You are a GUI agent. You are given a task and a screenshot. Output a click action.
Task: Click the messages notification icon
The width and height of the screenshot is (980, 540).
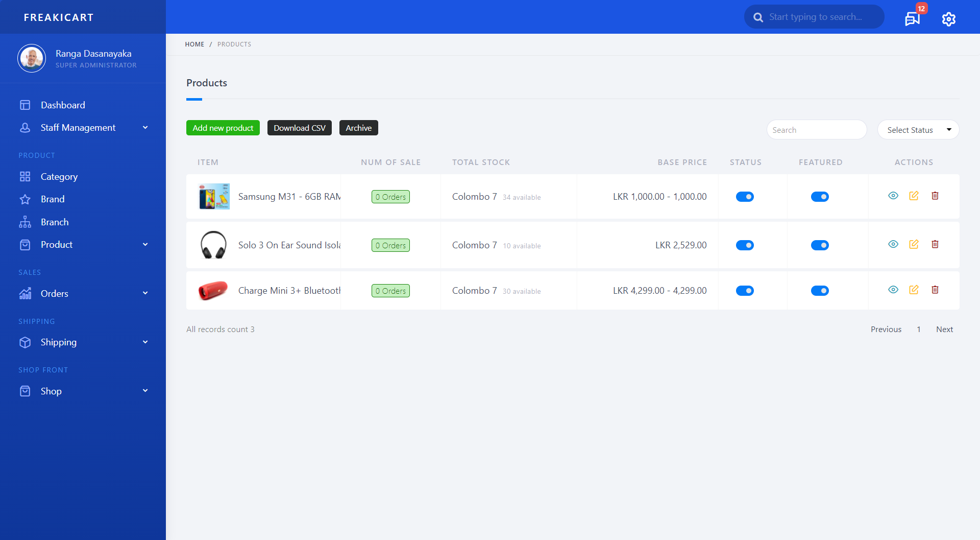912,18
